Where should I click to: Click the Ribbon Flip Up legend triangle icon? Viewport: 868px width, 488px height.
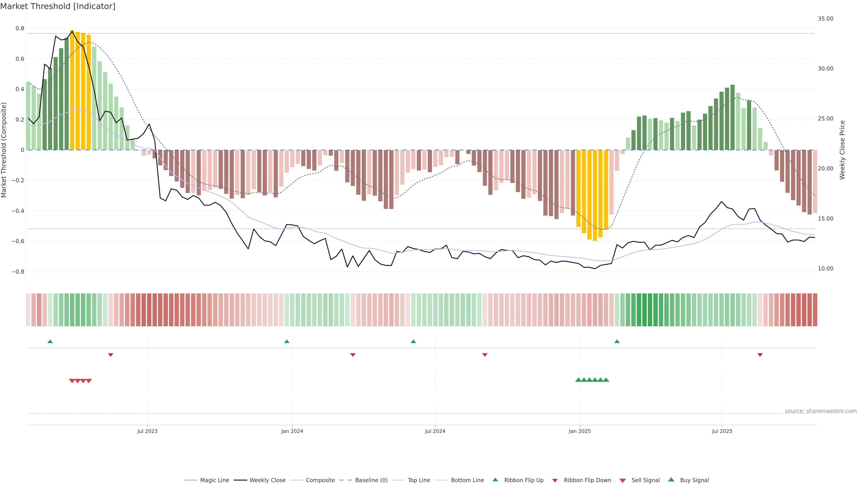pos(495,480)
